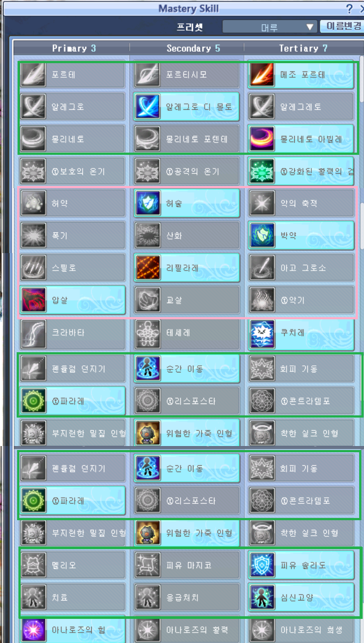364x643 pixels.
Task: Click the preset dropdown arrow
Action: click(x=310, y=27)
